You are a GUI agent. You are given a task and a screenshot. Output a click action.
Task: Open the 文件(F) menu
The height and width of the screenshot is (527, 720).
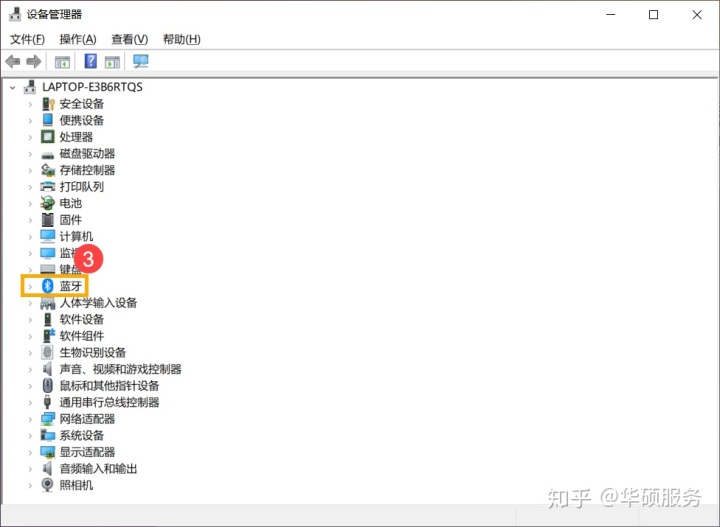coord(28,39)
